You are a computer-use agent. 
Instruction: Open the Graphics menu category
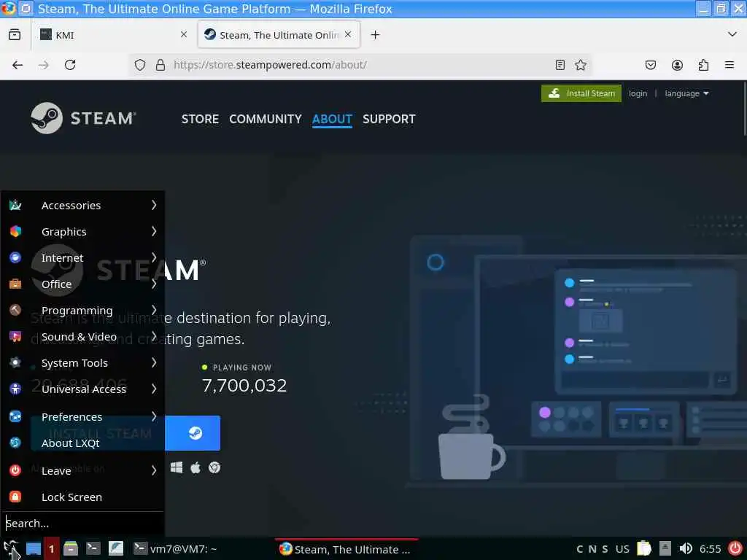point(82,231)
